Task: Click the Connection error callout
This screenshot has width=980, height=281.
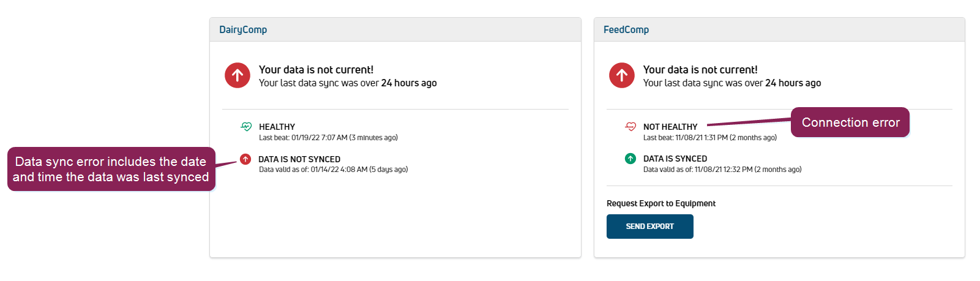Action: pyautogui.click(x=850, y=122)
